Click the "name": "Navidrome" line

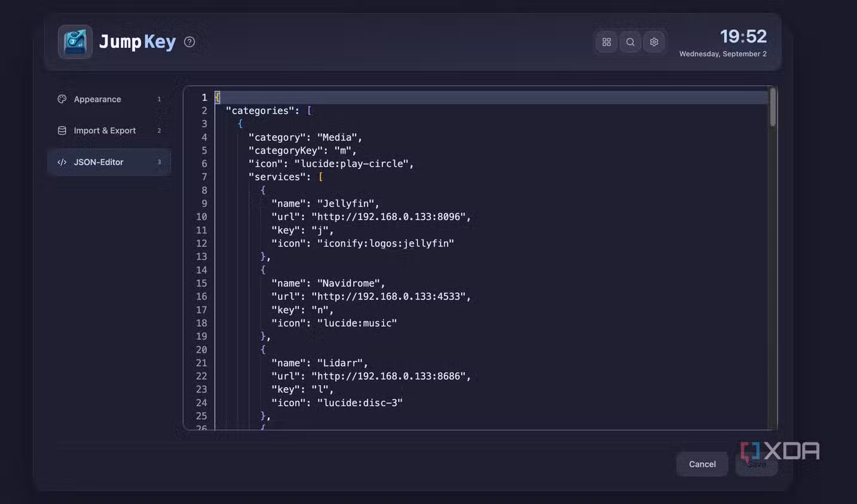(328, 283)
